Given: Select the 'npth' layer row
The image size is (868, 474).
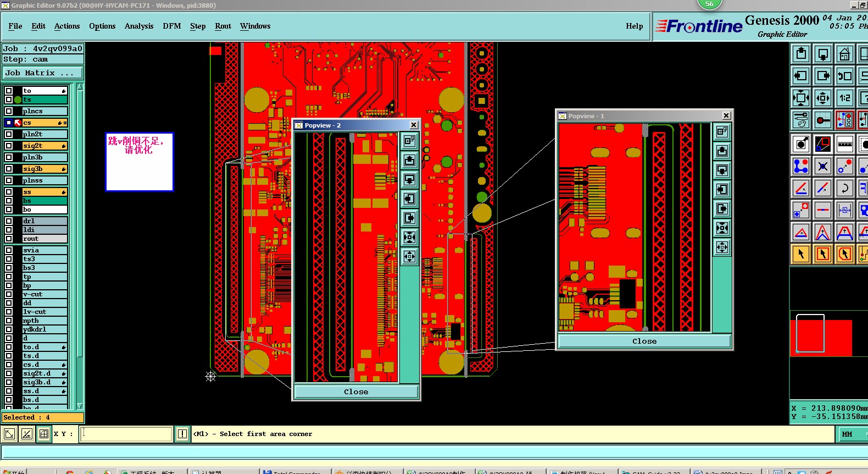Looking at the screenshot, I should coord(44,321).
